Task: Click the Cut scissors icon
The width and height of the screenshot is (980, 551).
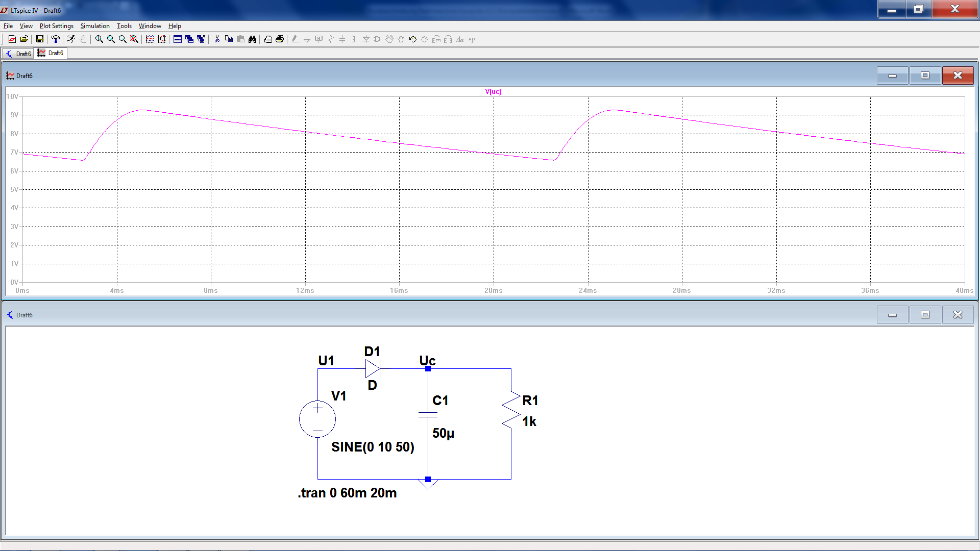Action: click(x=217, y=39)
